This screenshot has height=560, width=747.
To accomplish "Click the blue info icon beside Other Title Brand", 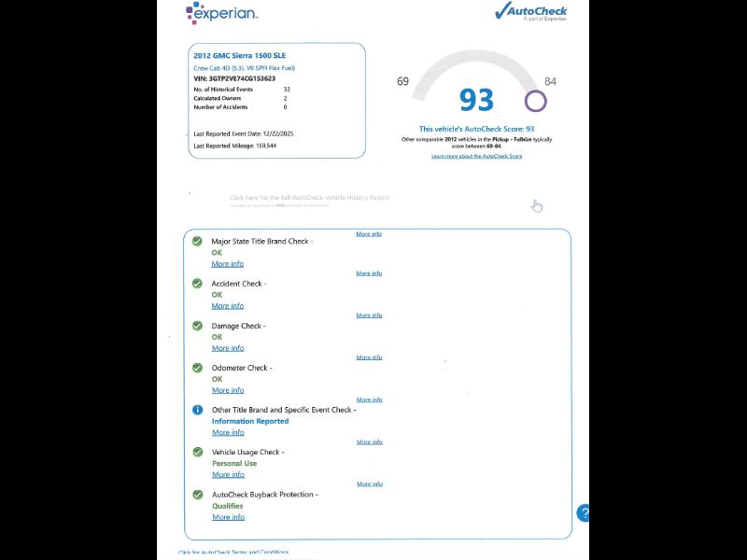I will click(197, 410).
